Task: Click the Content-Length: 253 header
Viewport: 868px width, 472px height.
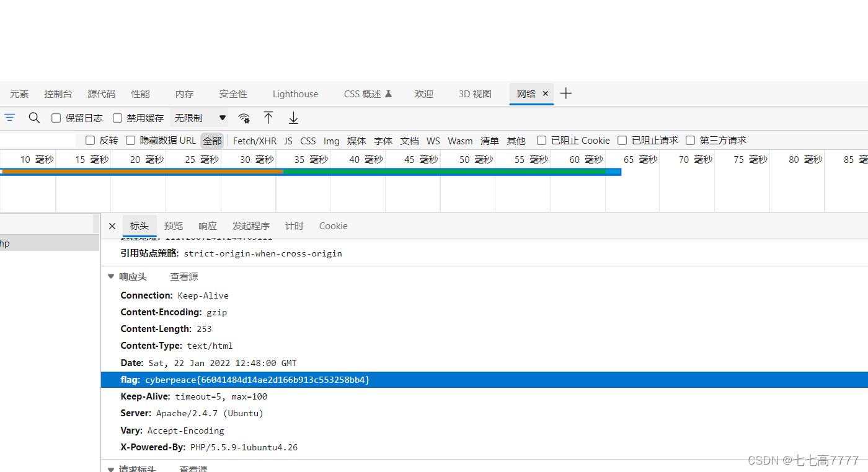Action: coord(166,329)
